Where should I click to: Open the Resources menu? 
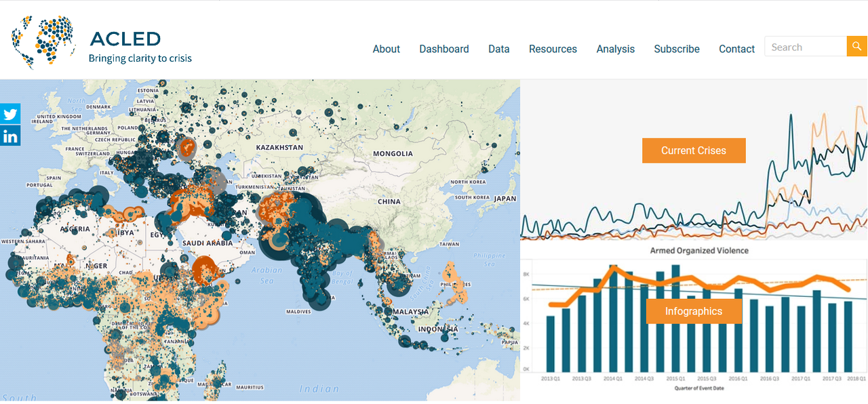point(553,49)
